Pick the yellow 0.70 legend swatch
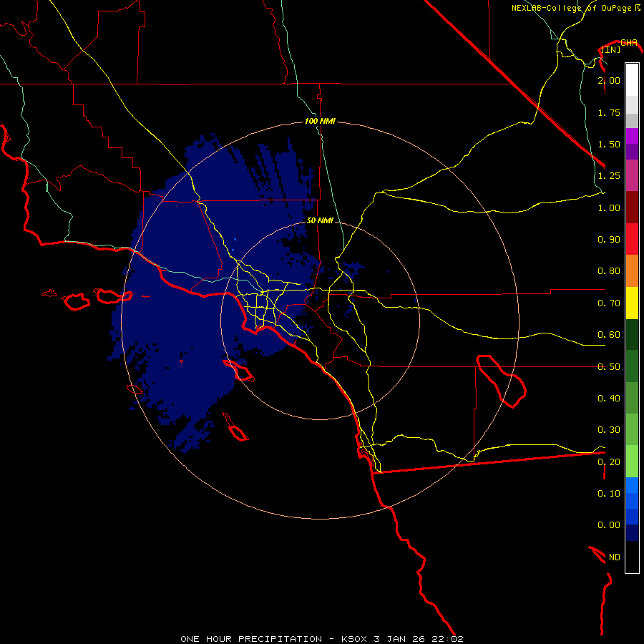 632,303
